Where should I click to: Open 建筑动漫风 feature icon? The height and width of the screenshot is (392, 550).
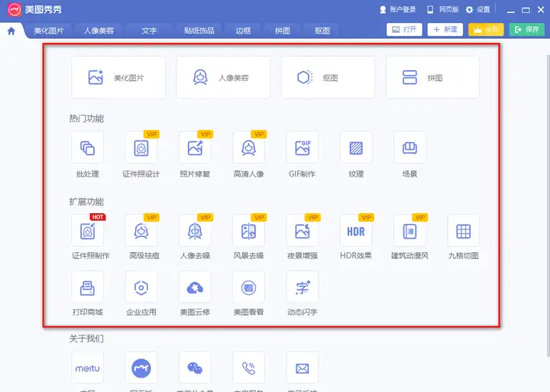click(x=409, y=231)
